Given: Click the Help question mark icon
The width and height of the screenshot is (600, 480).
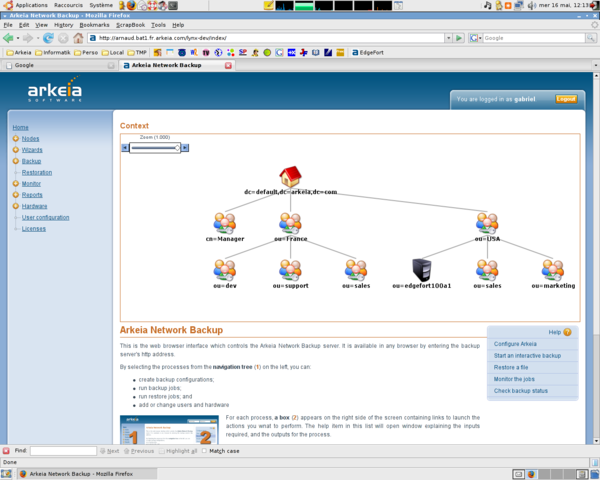Looking at the screenshot, I should click(x=567, y=332).
